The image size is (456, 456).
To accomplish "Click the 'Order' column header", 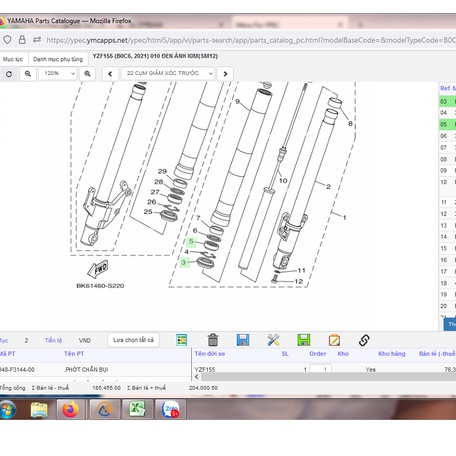I will tap(318, 354).
